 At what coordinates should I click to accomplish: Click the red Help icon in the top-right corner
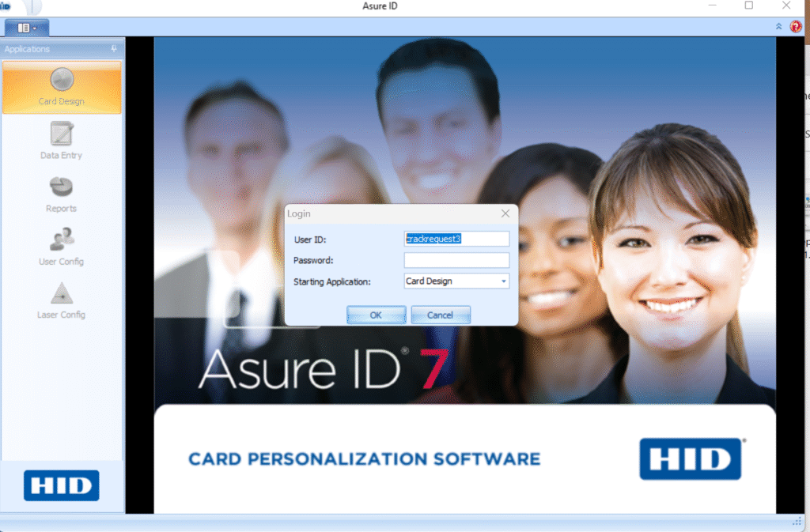(794, 25)
